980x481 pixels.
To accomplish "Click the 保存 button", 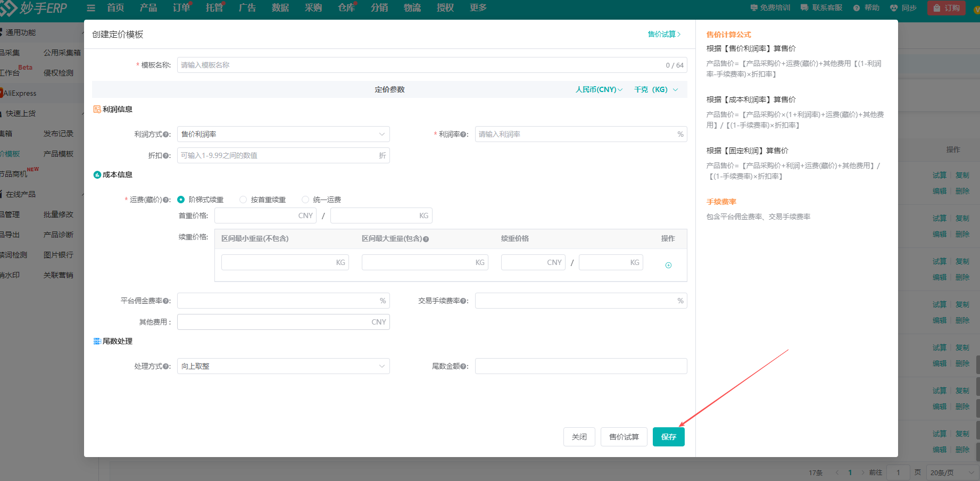I will (668, 437).
